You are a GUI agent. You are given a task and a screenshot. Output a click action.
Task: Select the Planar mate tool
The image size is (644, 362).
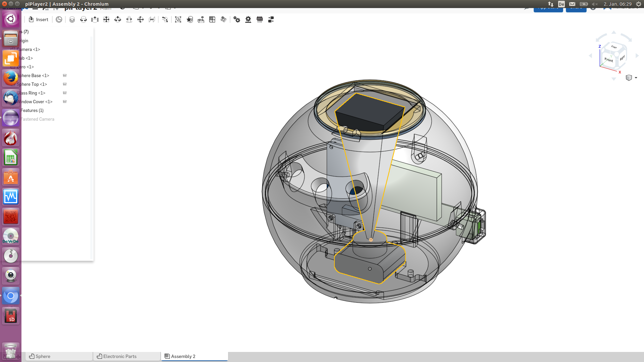[106, 19]
